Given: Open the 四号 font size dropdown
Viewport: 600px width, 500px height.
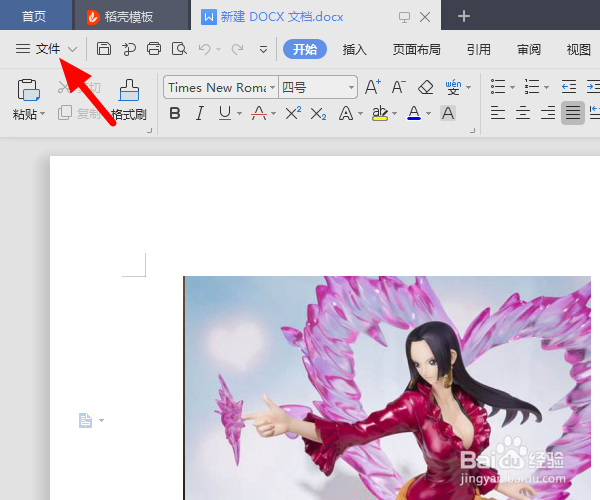Looking at the screenshot, I should 351,88.
